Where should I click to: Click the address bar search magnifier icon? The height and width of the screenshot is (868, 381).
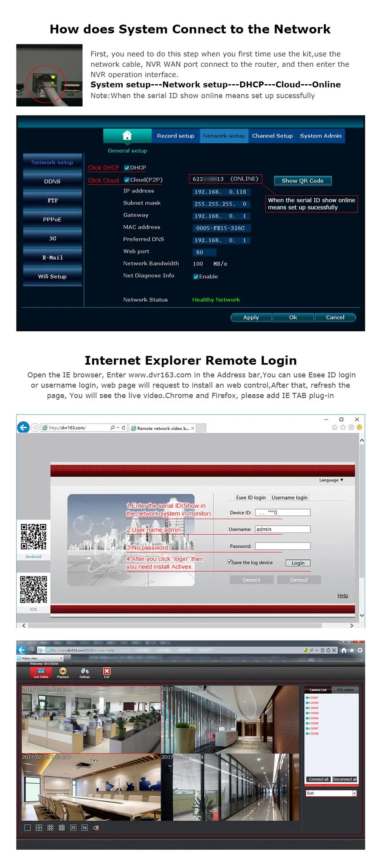pyautogui.click(x=113, y=428)
